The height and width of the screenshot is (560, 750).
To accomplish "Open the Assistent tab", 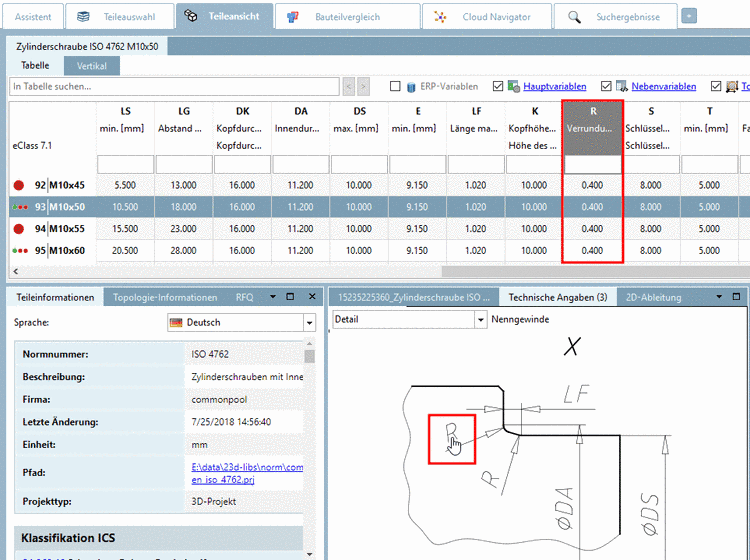I will click(x=33, y=17).
